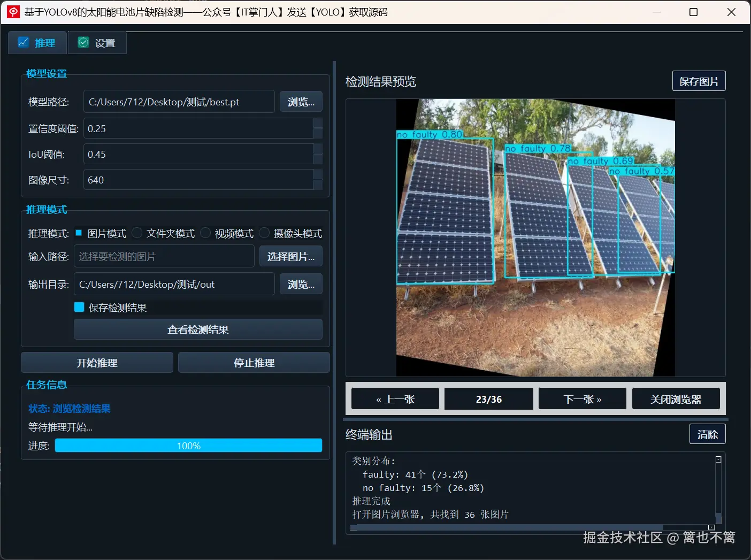Close the browser with 关闭浏览器
The image size is (751, 560).
pos(676,399)
